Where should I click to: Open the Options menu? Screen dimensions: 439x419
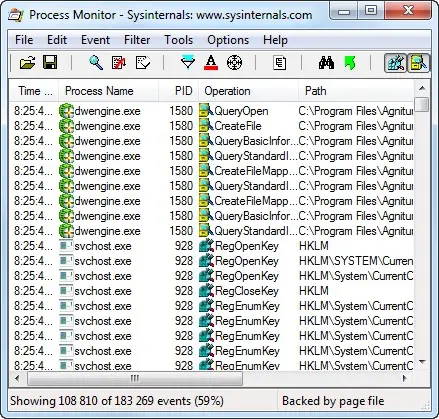coord(228,40)
